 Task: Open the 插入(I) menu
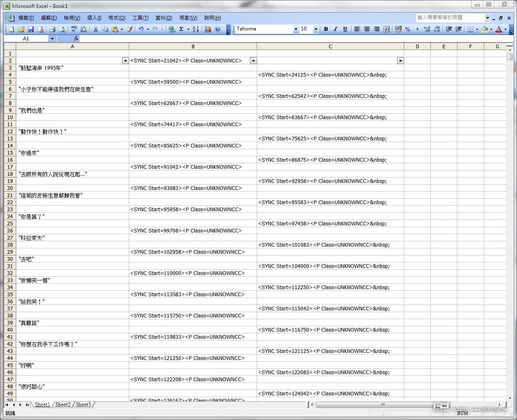(94, 18)
